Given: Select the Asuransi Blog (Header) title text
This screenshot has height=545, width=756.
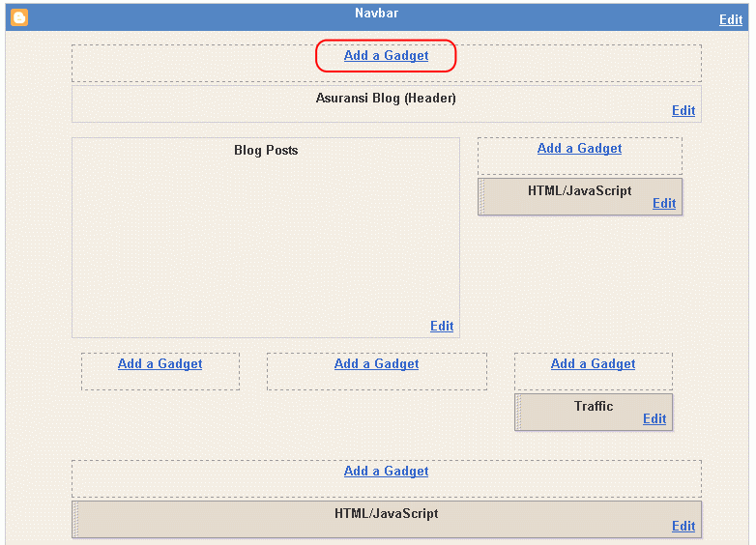Looking at the screenshot, I should tap(386, 99).
